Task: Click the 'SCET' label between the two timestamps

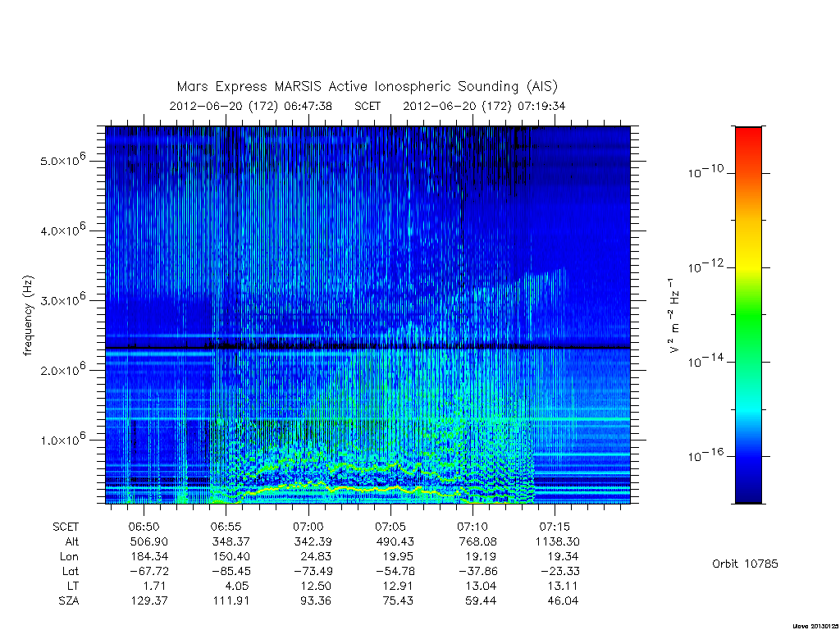Action: pos(367,106)
